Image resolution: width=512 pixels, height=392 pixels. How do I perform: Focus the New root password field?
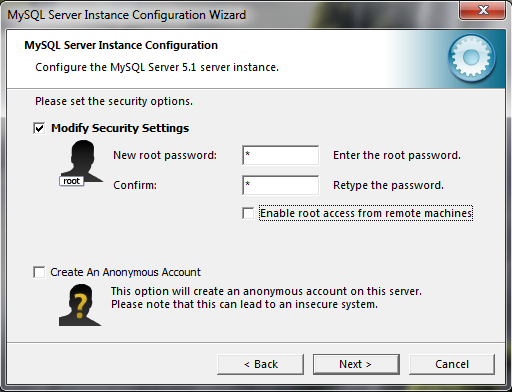tap(281, 155)
